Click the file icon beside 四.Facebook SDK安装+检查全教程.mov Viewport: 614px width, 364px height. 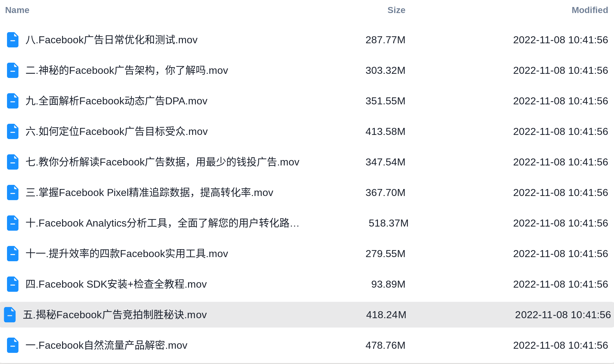pos(13,284)
